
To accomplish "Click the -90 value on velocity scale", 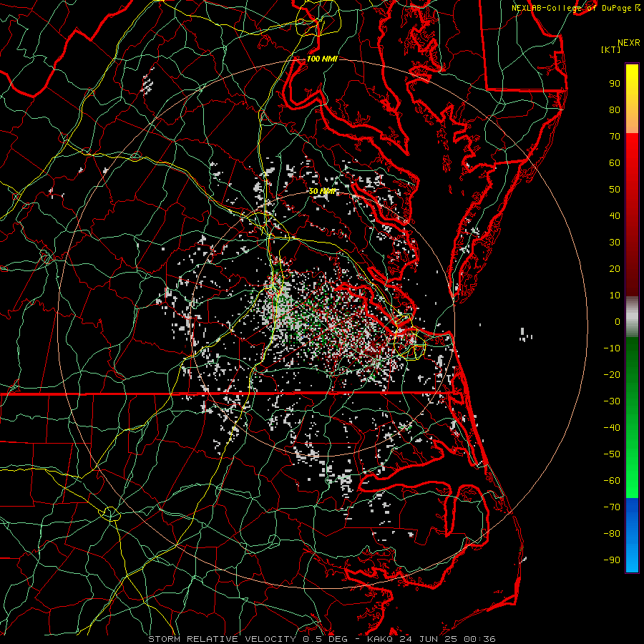I will click(x=612, y=560).
